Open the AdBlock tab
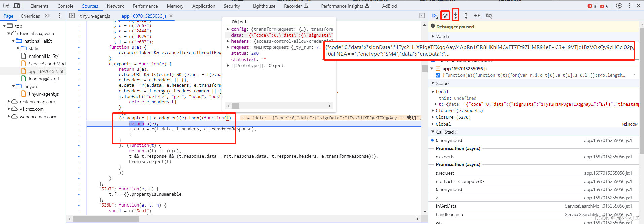 point(390,6)
